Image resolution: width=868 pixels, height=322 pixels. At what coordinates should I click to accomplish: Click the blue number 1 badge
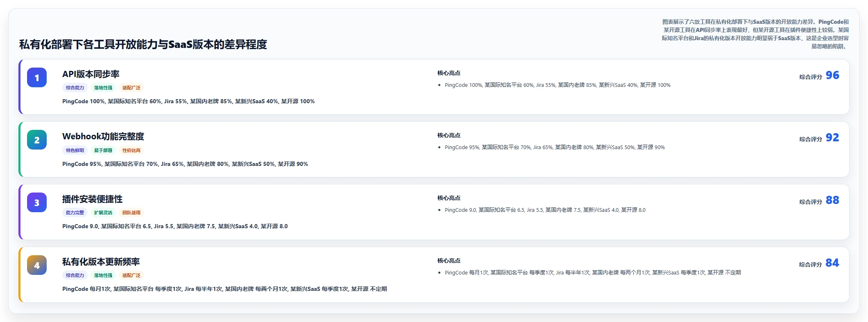[37, 77]
